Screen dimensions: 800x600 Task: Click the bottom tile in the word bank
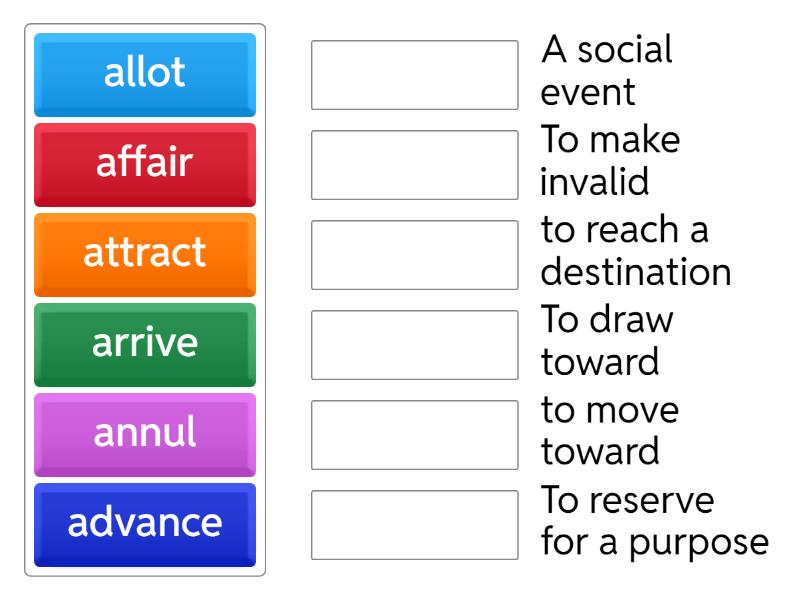[145, 525]
